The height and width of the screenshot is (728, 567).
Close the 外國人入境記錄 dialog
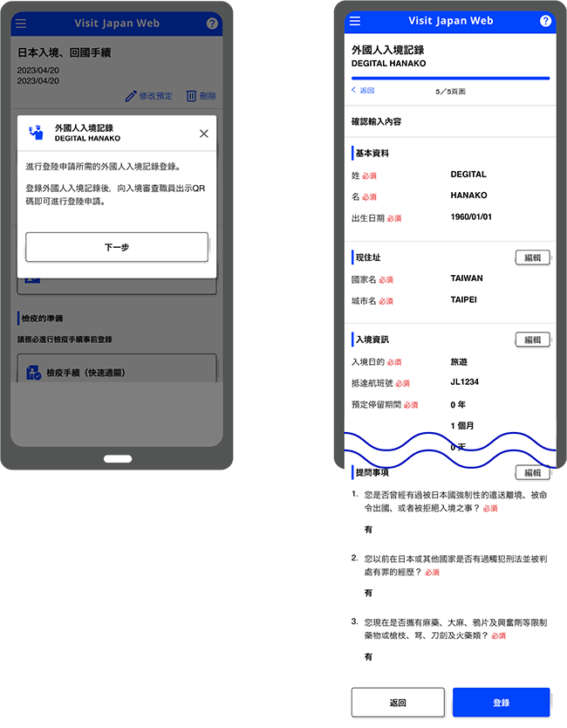(204, 134)
